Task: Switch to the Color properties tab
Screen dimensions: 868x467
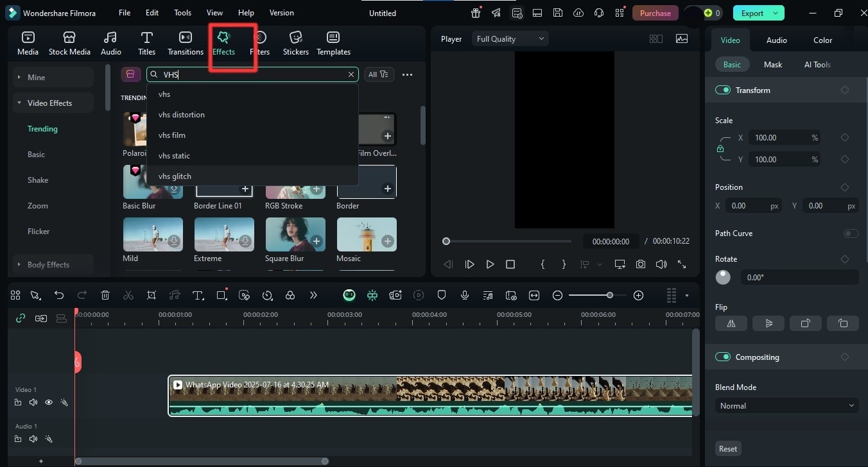Action: click(x=822, y=40)
